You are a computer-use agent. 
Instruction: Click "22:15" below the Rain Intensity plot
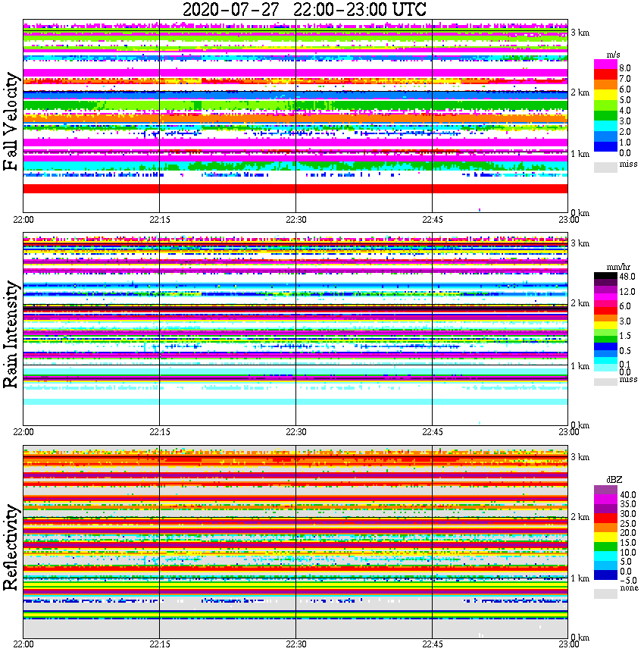point(160,432)
